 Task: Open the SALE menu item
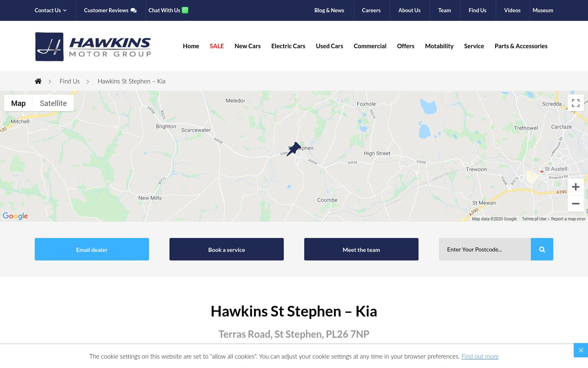217,46
